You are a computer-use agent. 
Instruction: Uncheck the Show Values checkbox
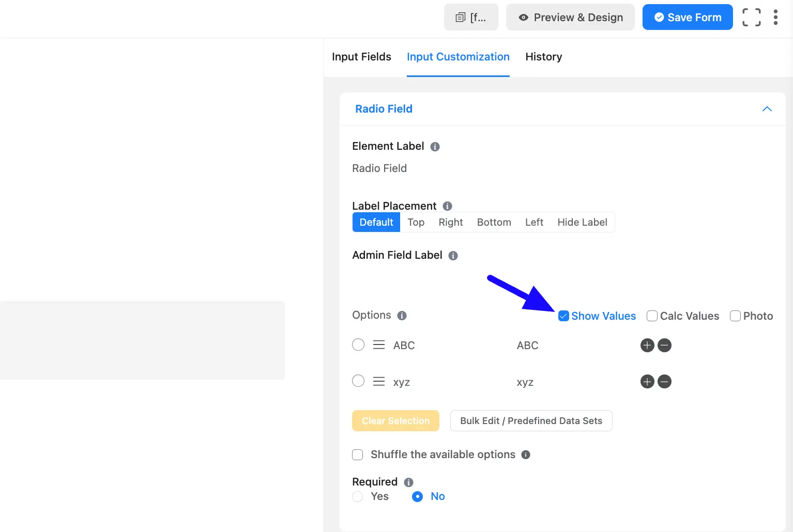click(x=563, y=316)
